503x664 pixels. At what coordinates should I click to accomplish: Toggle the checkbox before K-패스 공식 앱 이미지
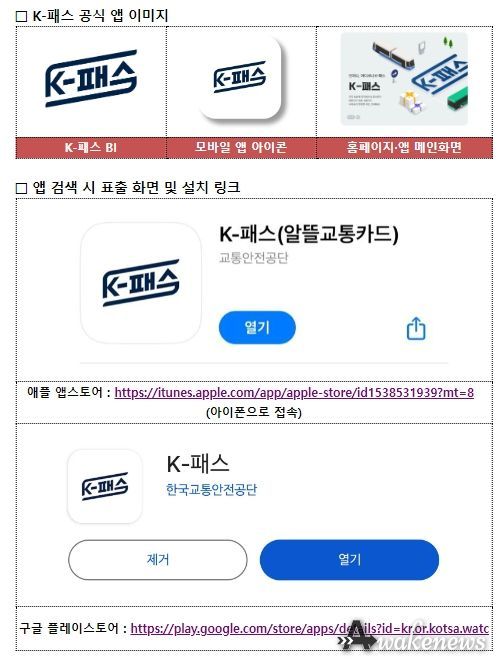(x=21, y=17)
